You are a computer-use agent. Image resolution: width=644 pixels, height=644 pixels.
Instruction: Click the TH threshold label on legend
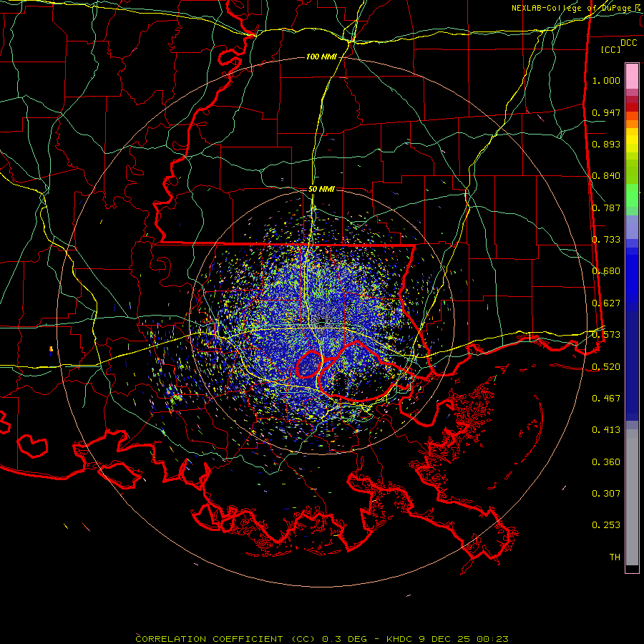[615, 557]
